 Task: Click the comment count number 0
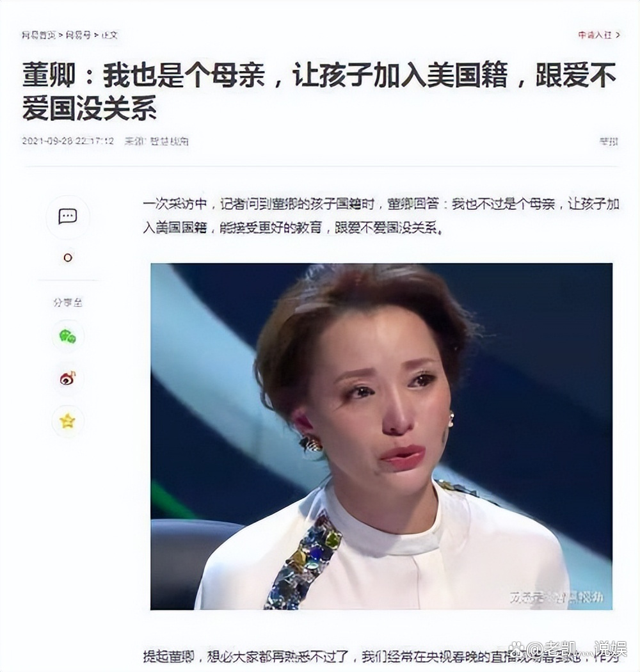click(x=68, y=258)
